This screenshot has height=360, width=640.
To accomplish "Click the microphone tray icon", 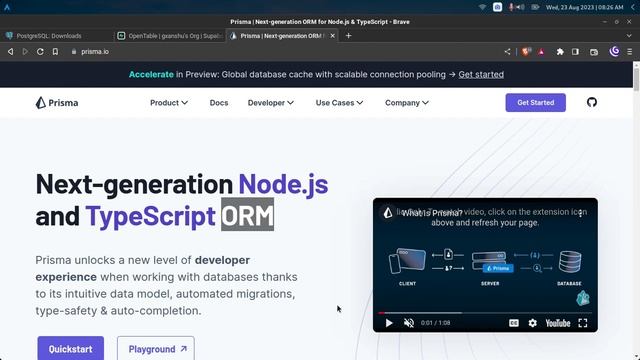I will (x=511, y=7).
